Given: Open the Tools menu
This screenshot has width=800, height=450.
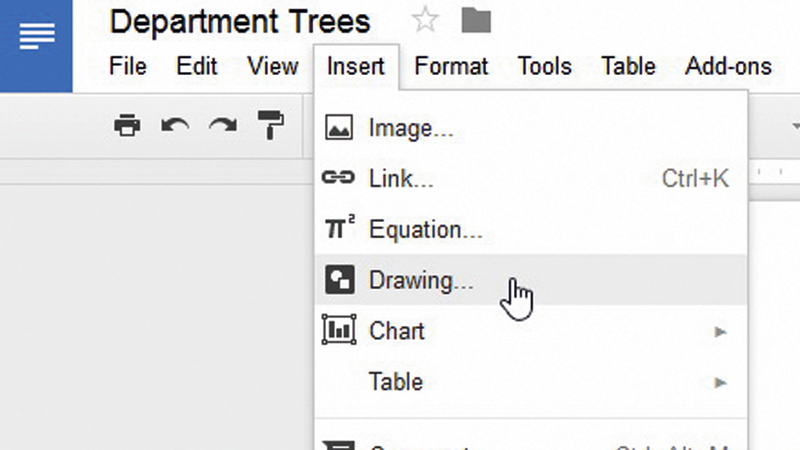Looking at the screenshot, I should tap(544, 67).
